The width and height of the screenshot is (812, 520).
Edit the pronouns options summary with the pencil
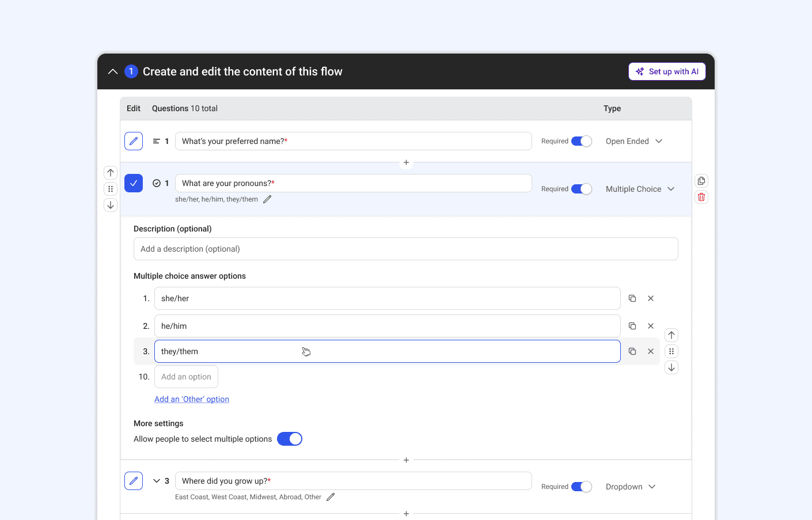[x=267, y=199]
